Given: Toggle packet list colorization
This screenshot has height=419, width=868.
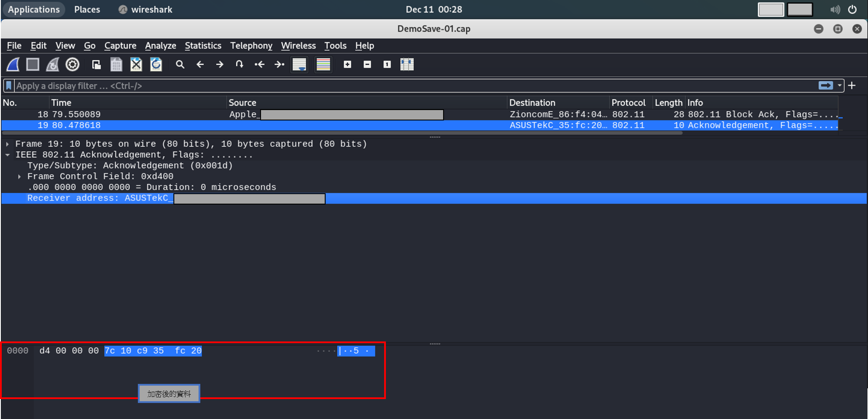Looking at the screenshot, I should click(323, 65).
